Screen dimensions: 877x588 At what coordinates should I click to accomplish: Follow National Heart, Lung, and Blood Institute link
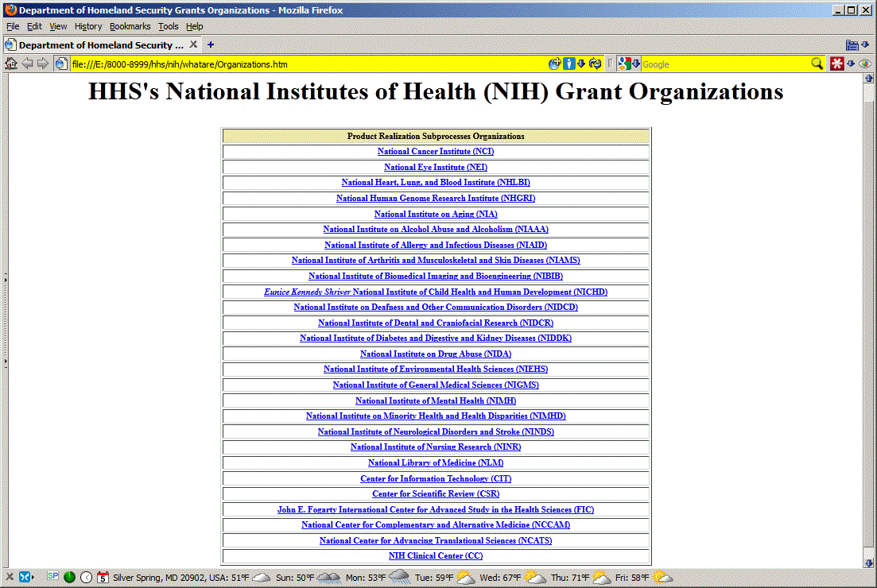(436, 182)
